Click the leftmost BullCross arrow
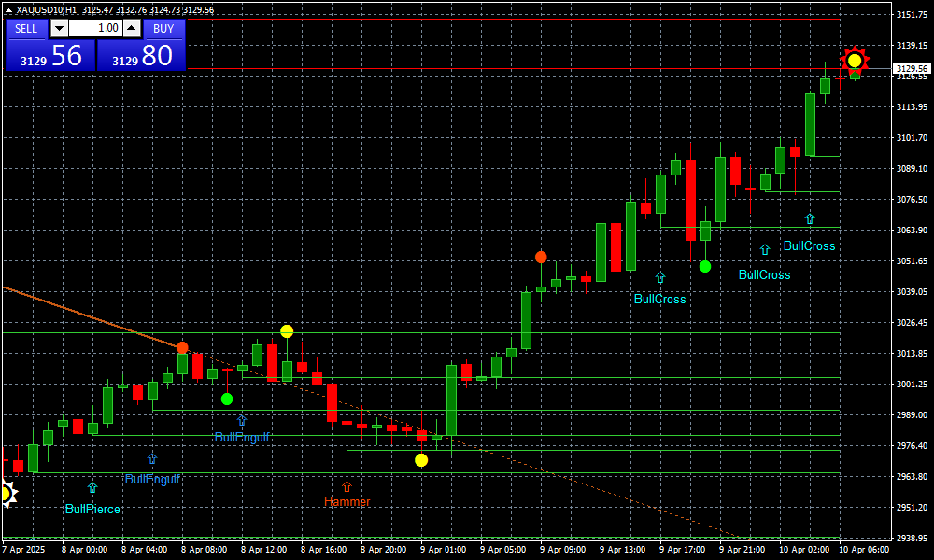Screen dimensions: 934x560 (x=660, y=277)
